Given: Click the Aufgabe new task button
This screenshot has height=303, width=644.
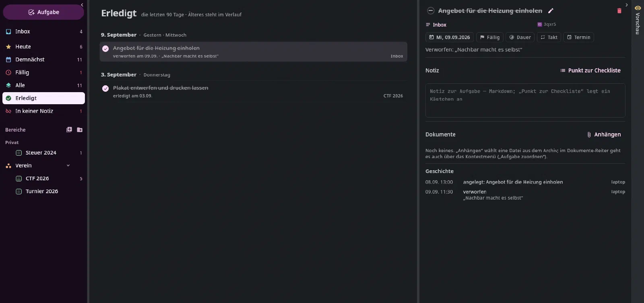Looking at the screenshot, I should (43, 12).
